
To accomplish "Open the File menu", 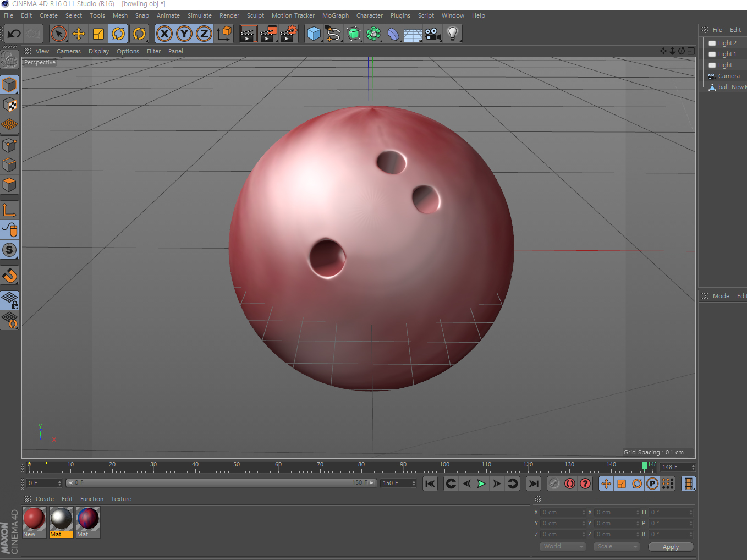I will tap(9, 15).
